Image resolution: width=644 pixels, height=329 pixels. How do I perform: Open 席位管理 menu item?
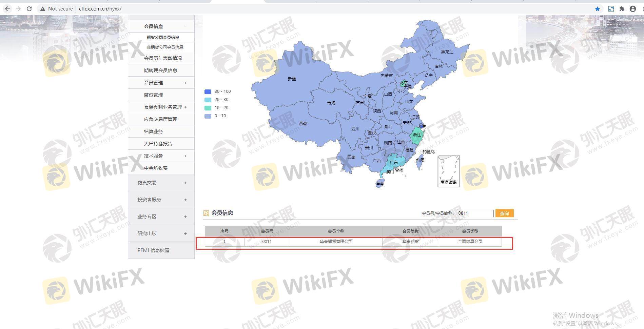click(x=153, y=95)
